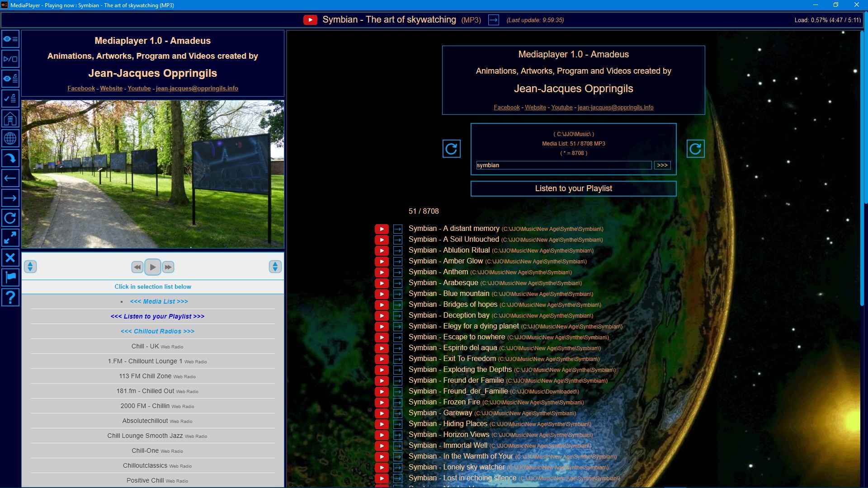Click the arrow icon next to (MP3) in header
The height and width of the screenshot is (488, 868).
pos(494,20)
